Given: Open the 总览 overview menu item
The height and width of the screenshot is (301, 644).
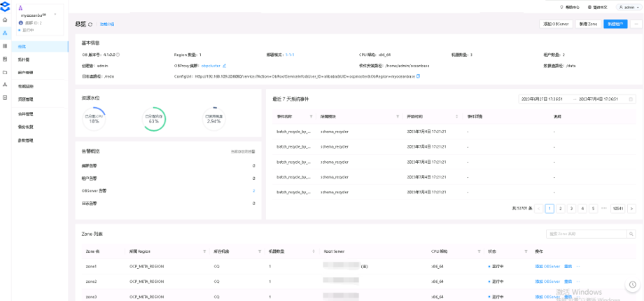Looking at the screenshot, I should click(x=41, y=46).
